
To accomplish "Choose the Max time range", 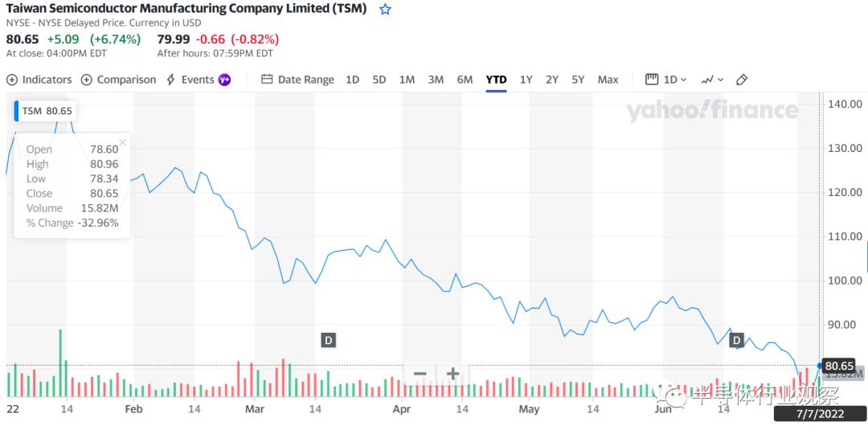I will coord(608,80).
